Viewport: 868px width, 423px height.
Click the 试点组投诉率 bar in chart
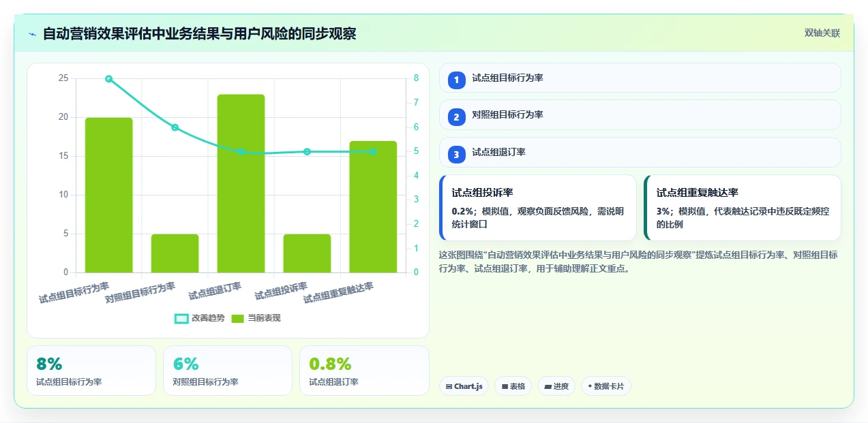(308, 253)
